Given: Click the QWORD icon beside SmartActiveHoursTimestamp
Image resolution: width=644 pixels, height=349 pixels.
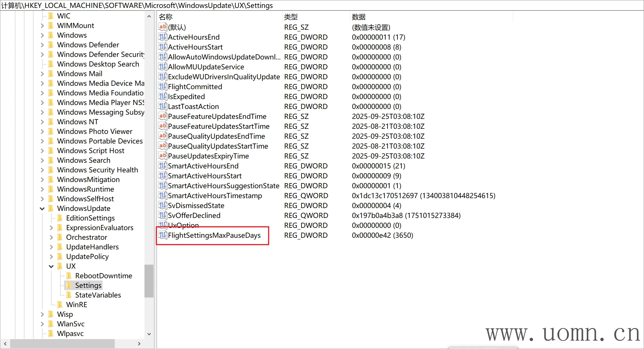Looking at the screenshot, I should pos(163,196).
